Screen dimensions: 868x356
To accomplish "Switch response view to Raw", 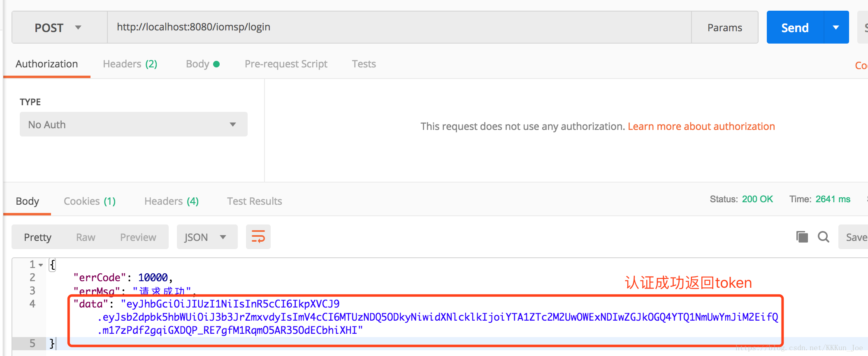I will 86,237.
